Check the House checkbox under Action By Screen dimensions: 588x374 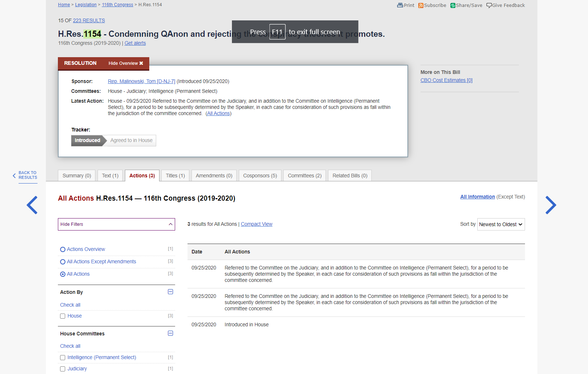click(63, 316)
